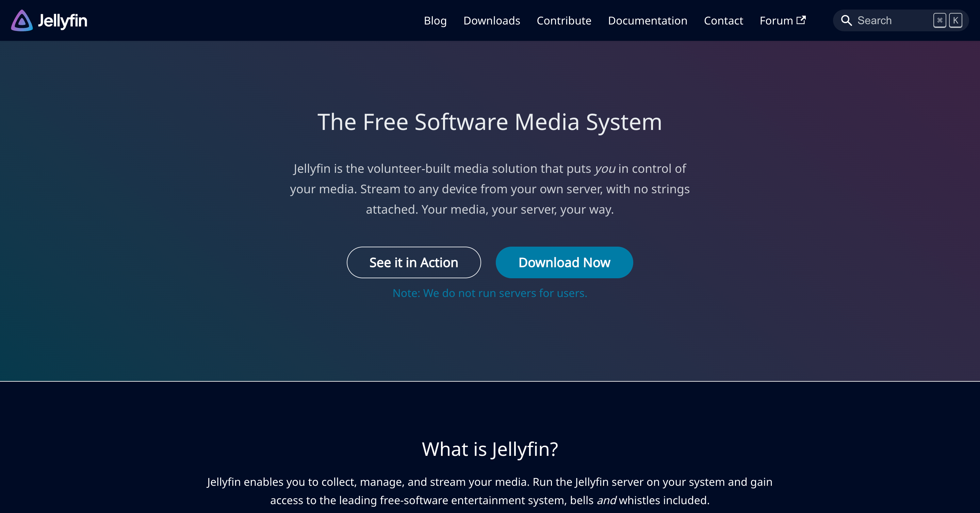Click the Blog navigation link
Screen dimensions: 980x513
[436, 20]
